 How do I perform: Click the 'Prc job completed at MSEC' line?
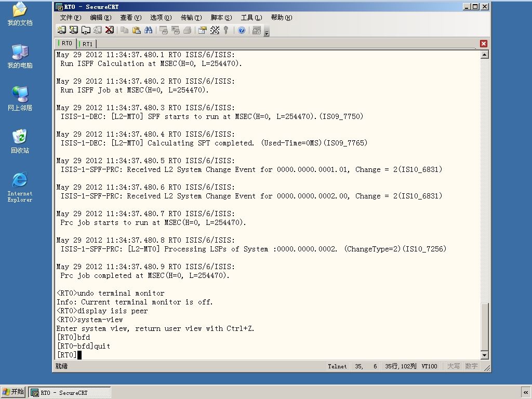coord(145,275)
